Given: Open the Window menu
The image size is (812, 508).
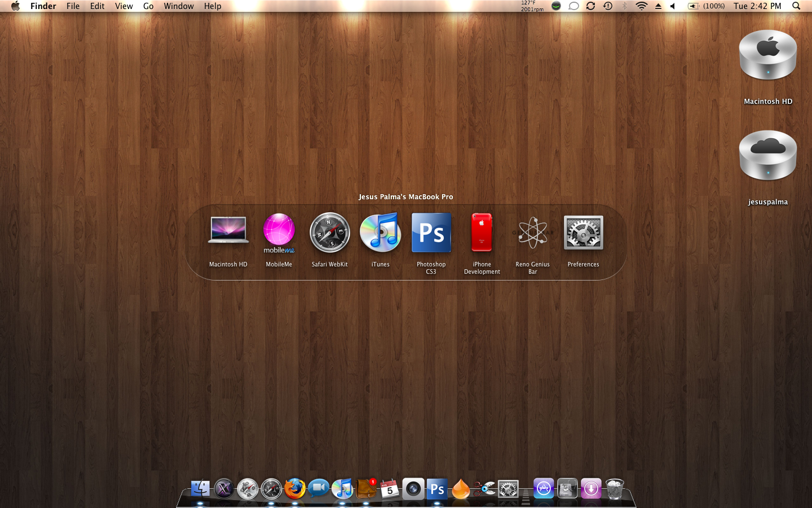Looking at the screenshot, I should coord(179,6).
